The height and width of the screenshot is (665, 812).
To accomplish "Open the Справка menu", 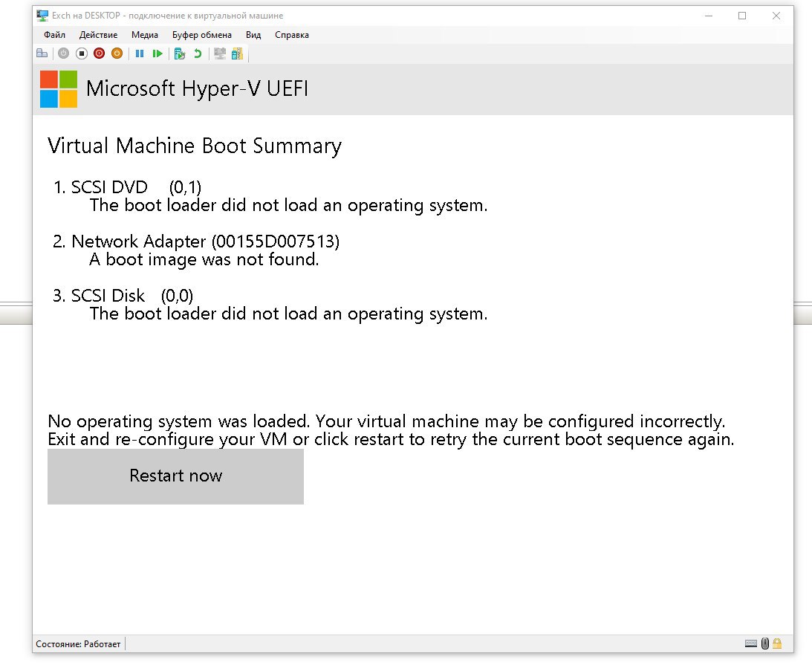I will pos(291,35).
